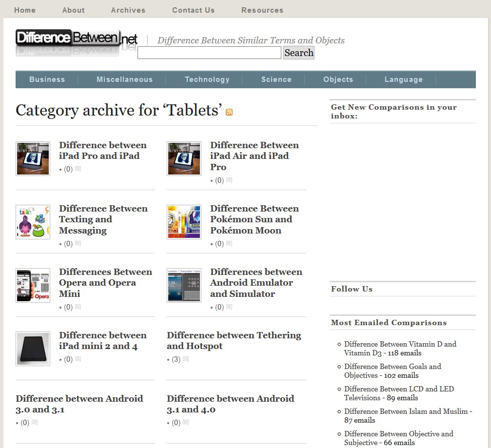Open article Difference Between iPad Air and iPad Pro
Viewport: 491px width, 448px height.
coord(254,156)
